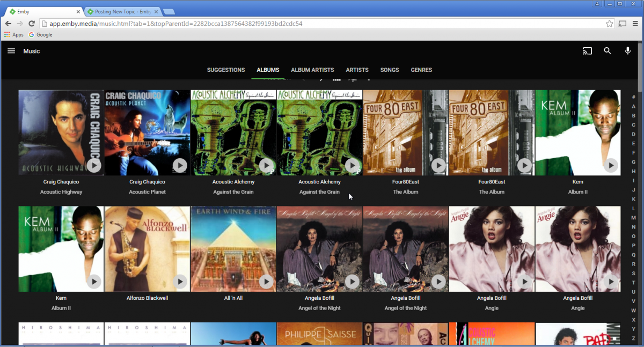The height and width of the screenshot is (347, 644).
Task: Switch to Posting New Topic browser tab
Action: tap(122, 11)
